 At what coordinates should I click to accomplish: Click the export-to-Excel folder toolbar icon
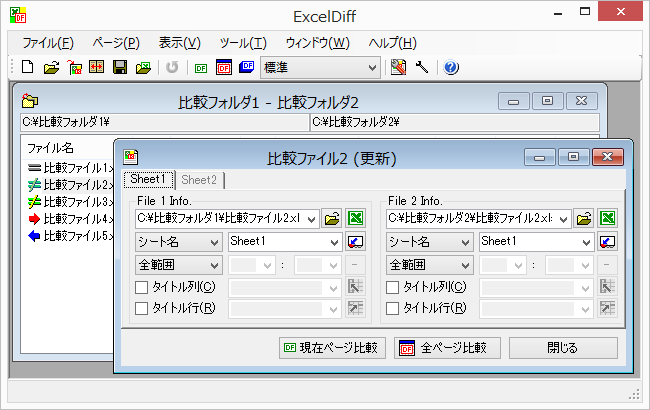[143, 67]
